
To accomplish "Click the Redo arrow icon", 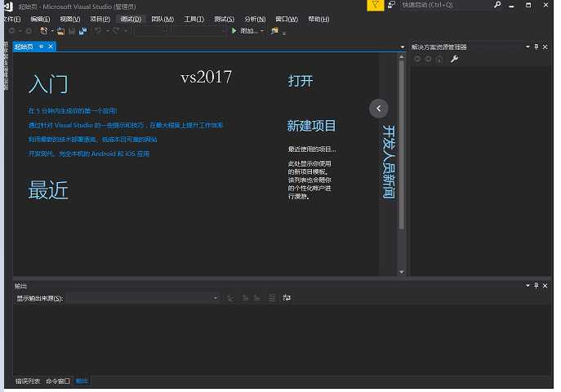I will pos(116,31).
